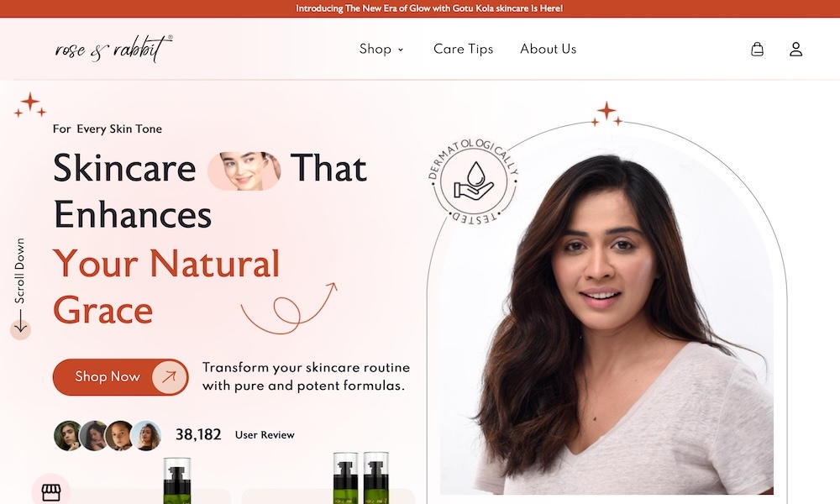Open the Gotu Kola announcement banner
Viewport: 840px width, 504px height.
[x=429, y=8]
